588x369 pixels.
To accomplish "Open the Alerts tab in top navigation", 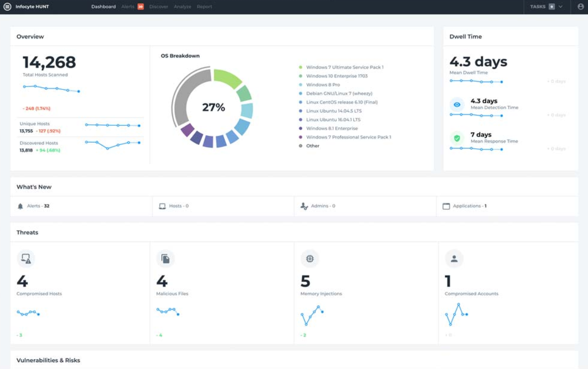I will pos(128,7).
